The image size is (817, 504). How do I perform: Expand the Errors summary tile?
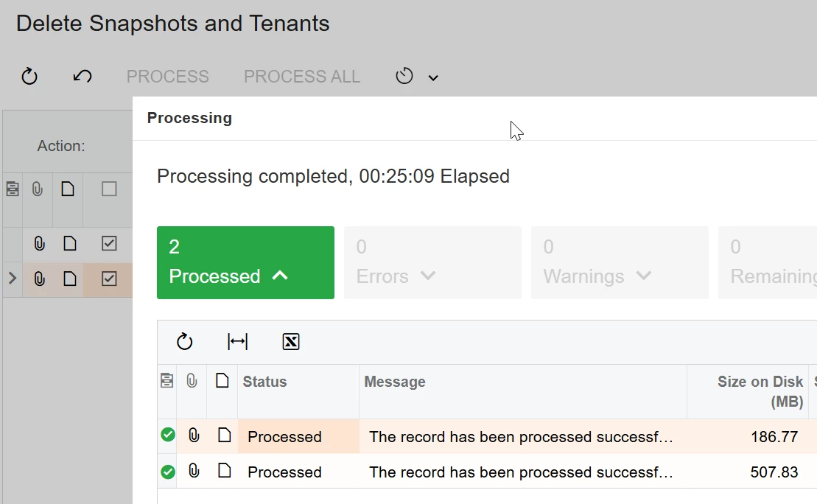point(432,262)
